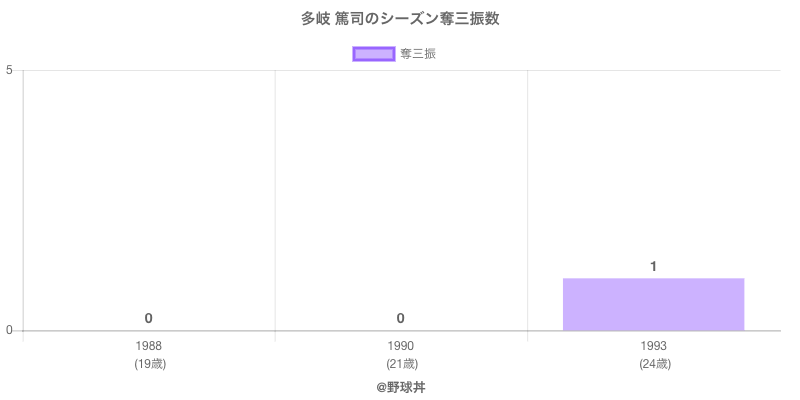The width and height of the screenshot is (800, 400).
Task: Click the x-axis baseline under the 1990 column
Action: point(400,331)
